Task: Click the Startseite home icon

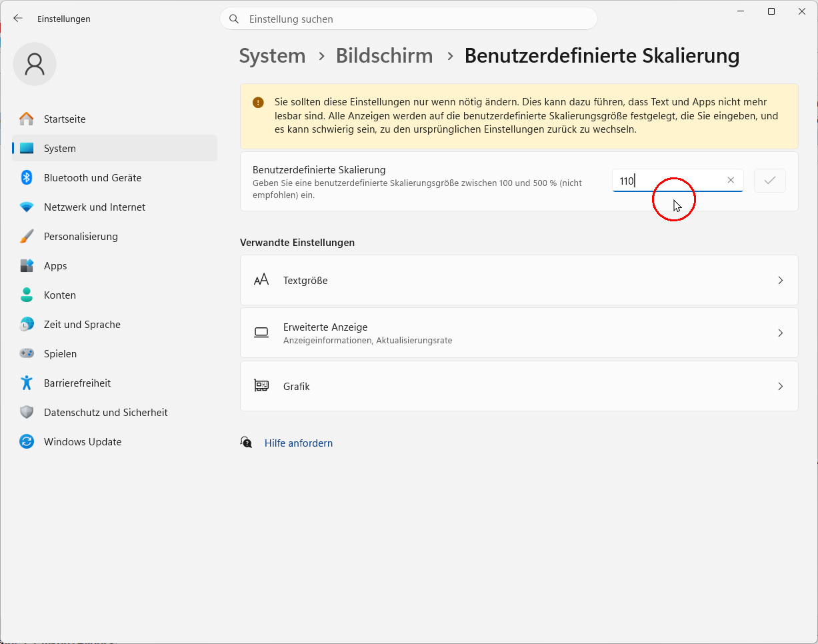Action: [27, 119]
